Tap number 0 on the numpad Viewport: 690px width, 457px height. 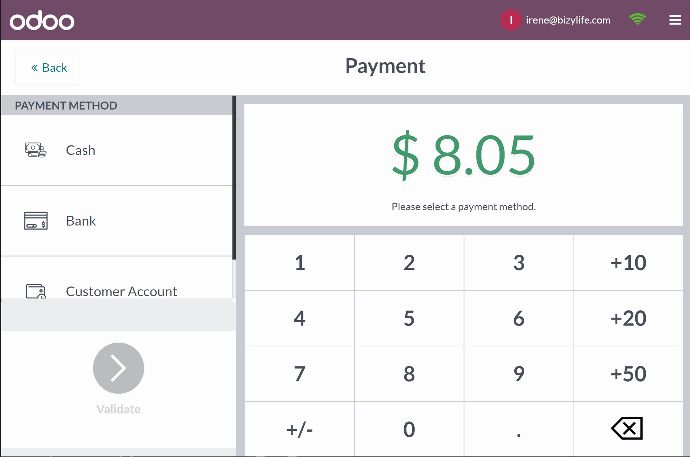[x=409, y=429]
